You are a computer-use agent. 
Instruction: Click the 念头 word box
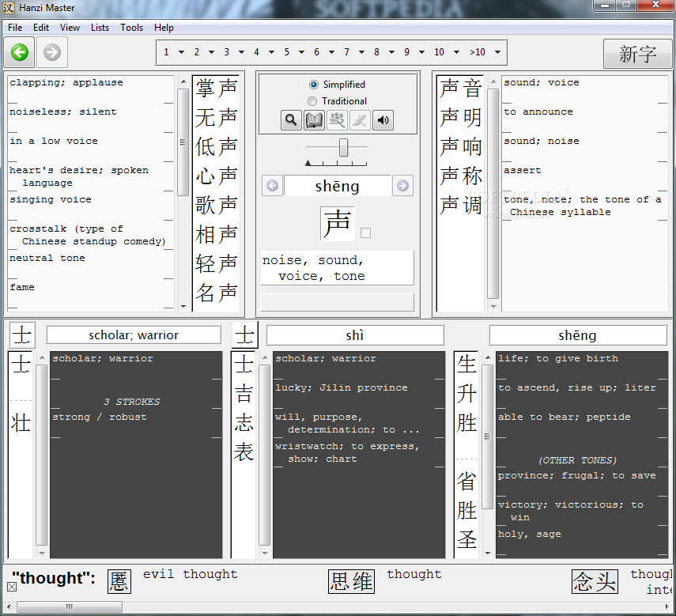pos(595,581)
